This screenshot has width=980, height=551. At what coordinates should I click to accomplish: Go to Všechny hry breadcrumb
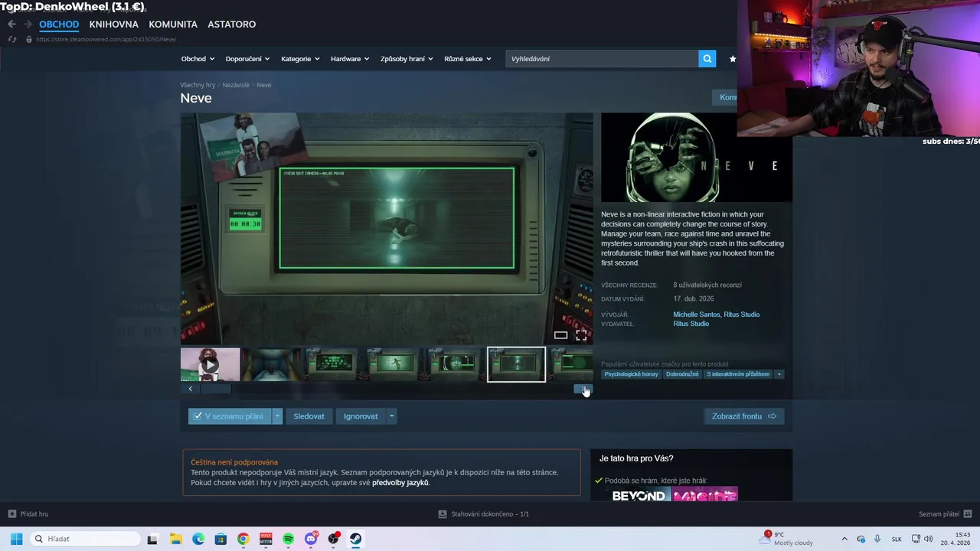(198, 85)
